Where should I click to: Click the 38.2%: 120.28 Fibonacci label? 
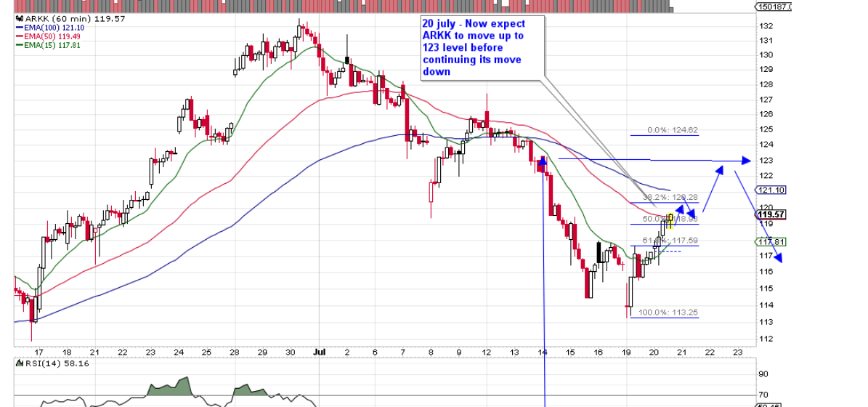(670, 197)
